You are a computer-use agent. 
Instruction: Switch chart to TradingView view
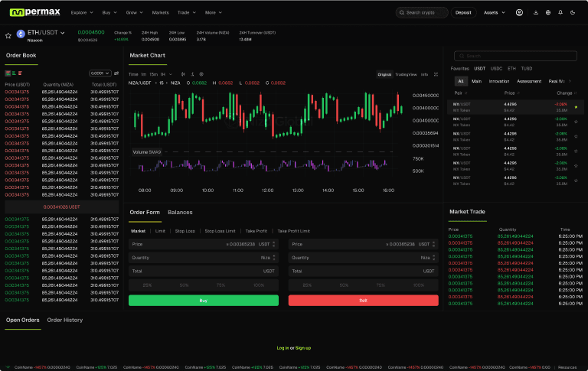(x=406, y=74)
